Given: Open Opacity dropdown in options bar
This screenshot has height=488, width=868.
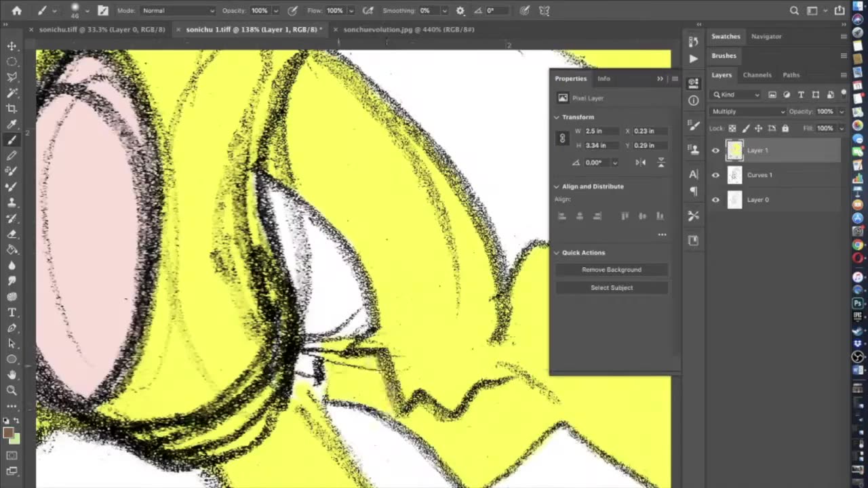Looking at the screenshot, I should 275,11.
